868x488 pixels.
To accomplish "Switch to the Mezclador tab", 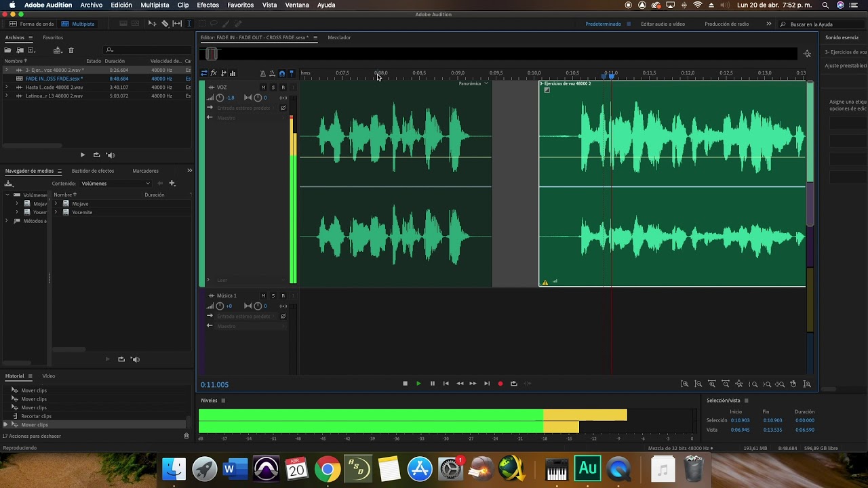I will (x=339, y=37).
